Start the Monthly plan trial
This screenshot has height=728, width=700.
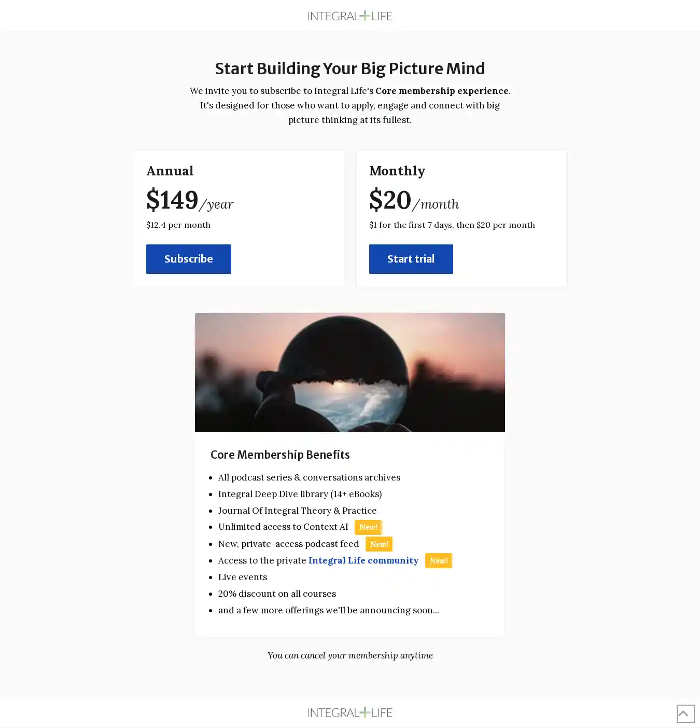tap(411, 259)
